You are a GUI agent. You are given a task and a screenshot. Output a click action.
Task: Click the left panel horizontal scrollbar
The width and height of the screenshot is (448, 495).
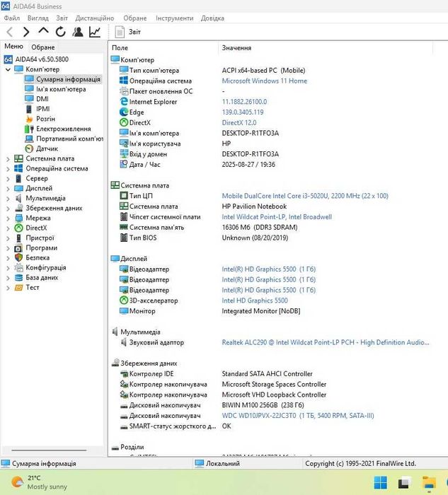pyautogui.click(x=50, y=450)
